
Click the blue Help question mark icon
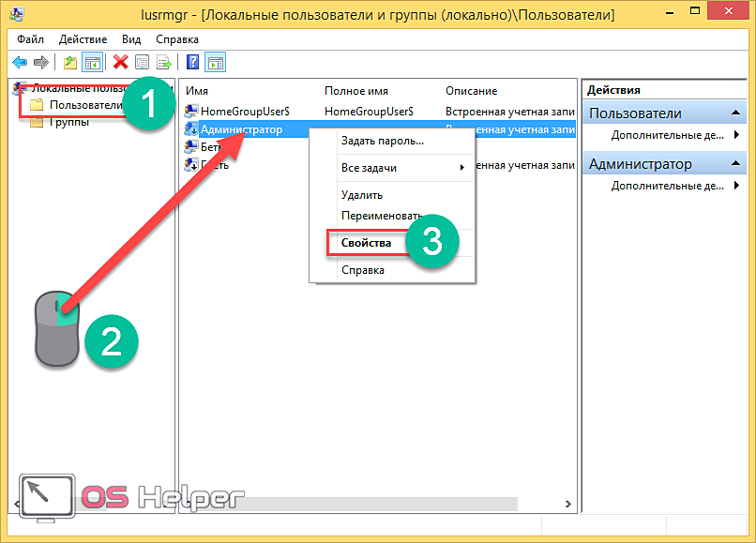pyautogui.click(x=192, y=63)
